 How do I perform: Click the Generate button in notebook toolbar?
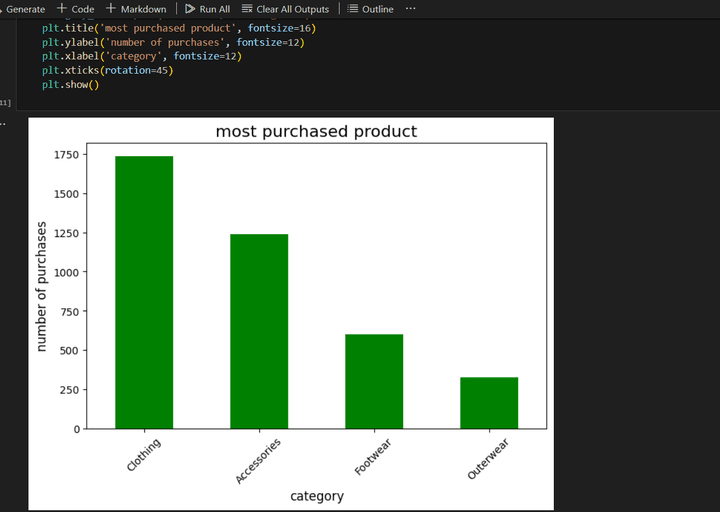[24, 9]
